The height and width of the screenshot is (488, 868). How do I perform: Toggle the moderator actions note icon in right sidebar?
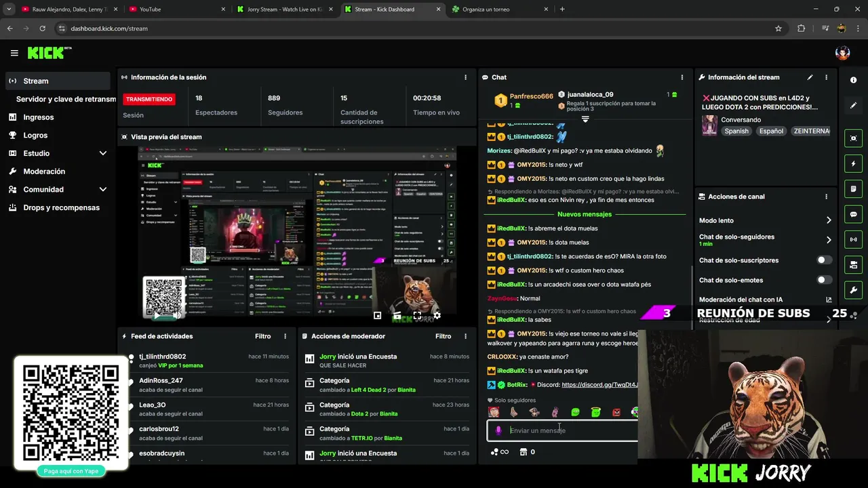pos(853,188)
